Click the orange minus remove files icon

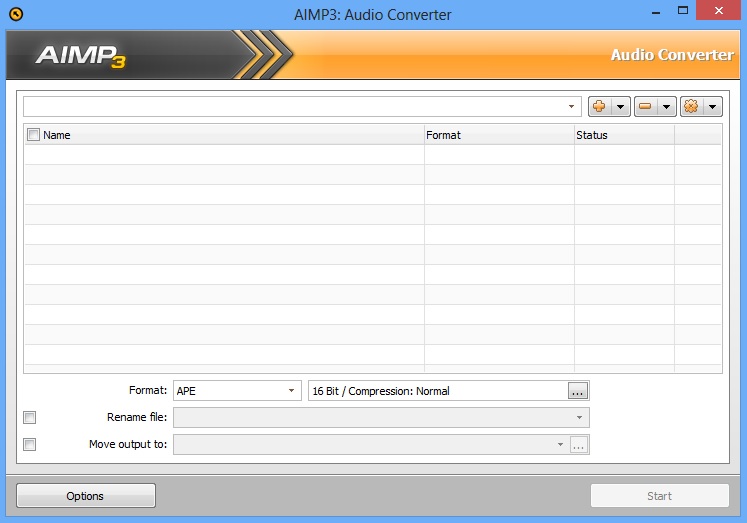click(645, 106)
